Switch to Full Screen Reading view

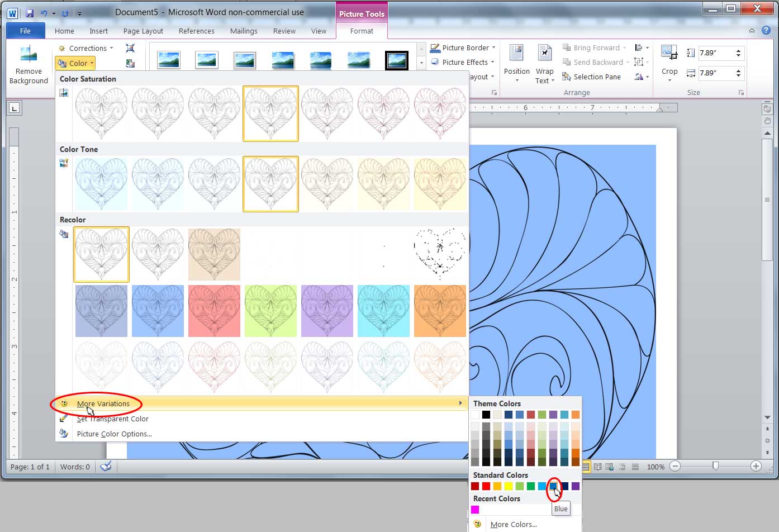pos(597,467)
